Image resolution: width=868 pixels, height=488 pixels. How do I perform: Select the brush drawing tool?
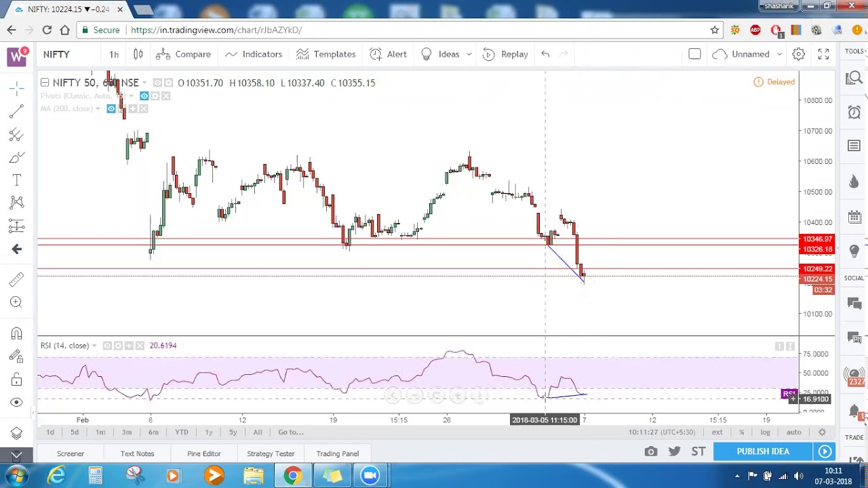pyautogui.click(x=17, y=157)
